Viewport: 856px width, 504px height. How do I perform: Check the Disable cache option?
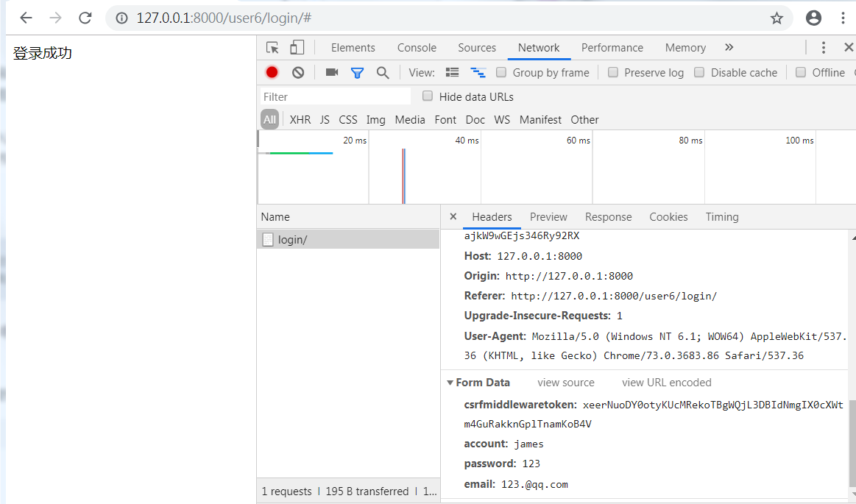point(698,72)
